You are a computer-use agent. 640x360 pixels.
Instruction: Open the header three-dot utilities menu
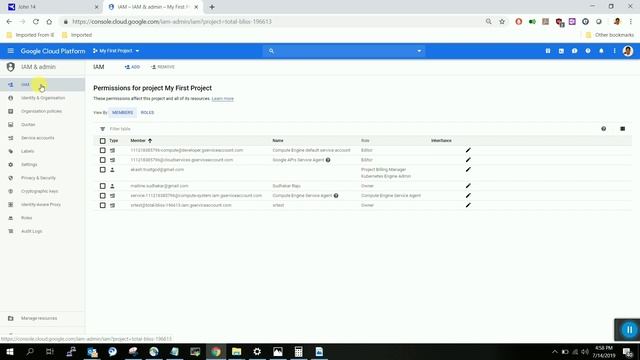pos(614,51)
